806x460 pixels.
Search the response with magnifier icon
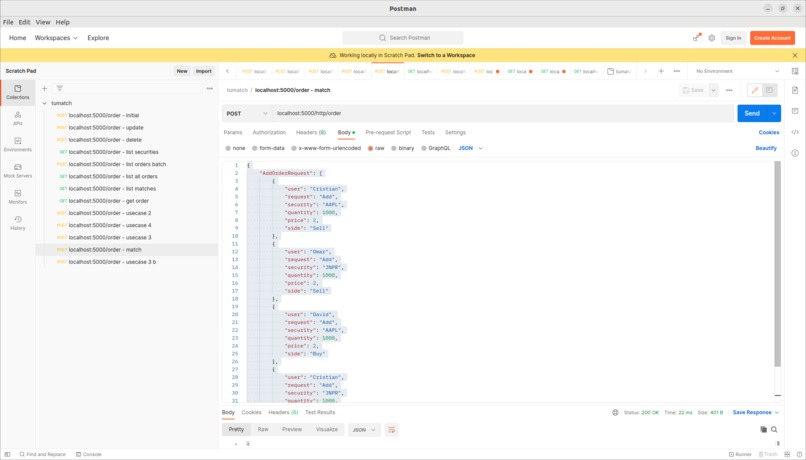[774, 430]
